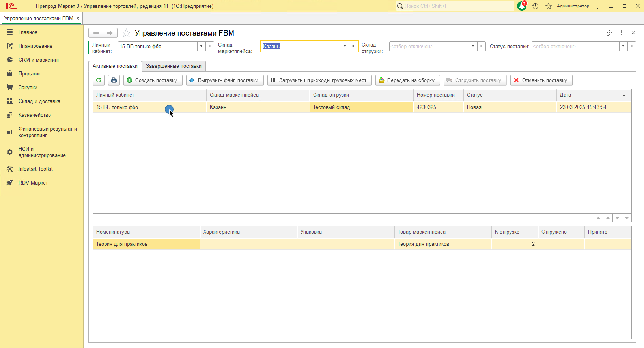Image resolution: width=644 pixels, height=348 pixels.
Task: Copy link to this form icon
Action: pyautogui.click(x=609, y=33)
